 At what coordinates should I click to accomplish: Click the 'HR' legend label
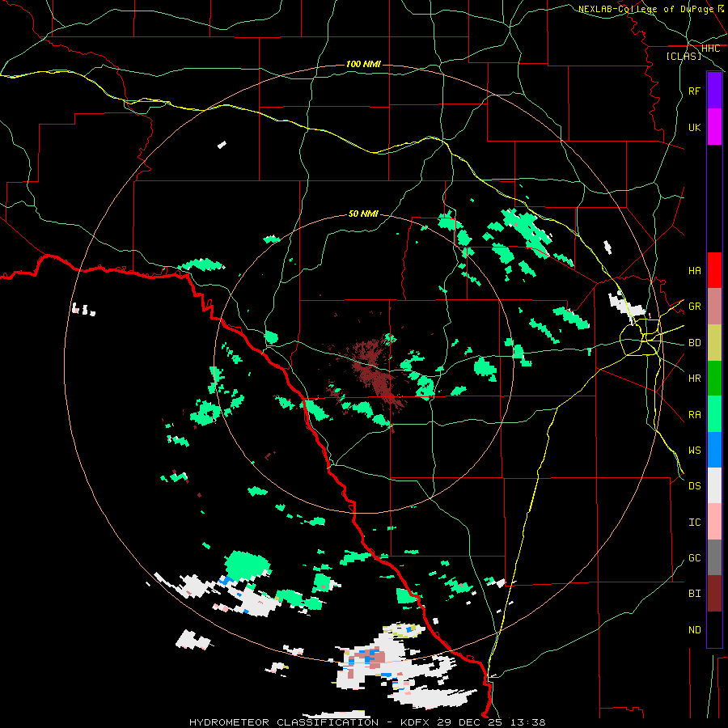[694, 379]
